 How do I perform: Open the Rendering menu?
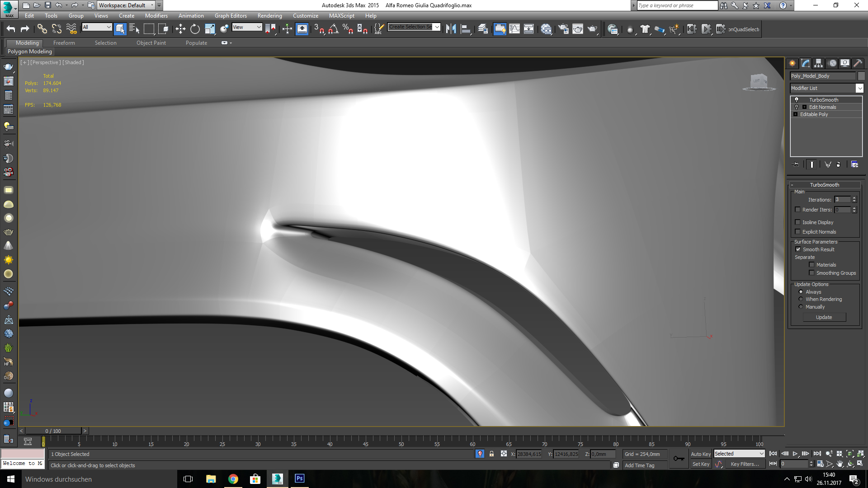[x=269, y=15]
